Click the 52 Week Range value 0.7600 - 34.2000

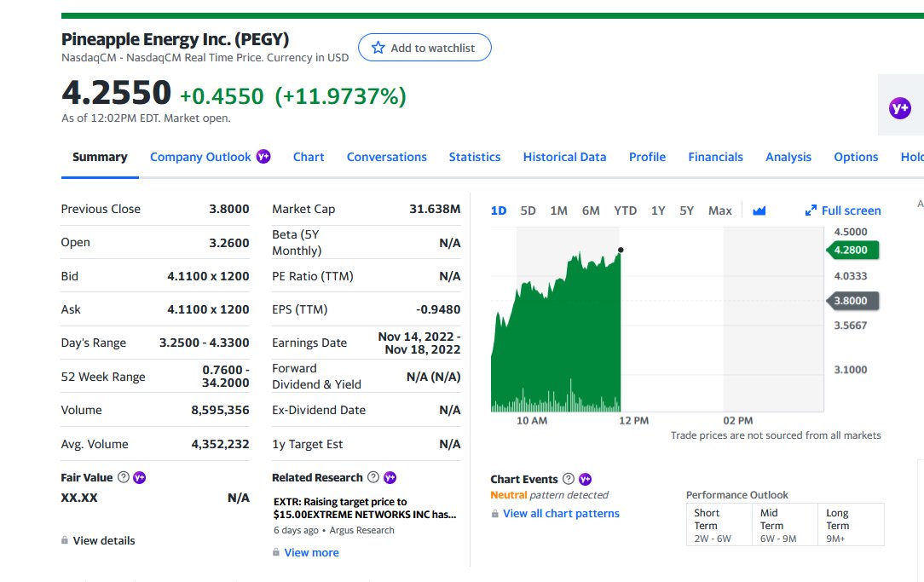226,377
